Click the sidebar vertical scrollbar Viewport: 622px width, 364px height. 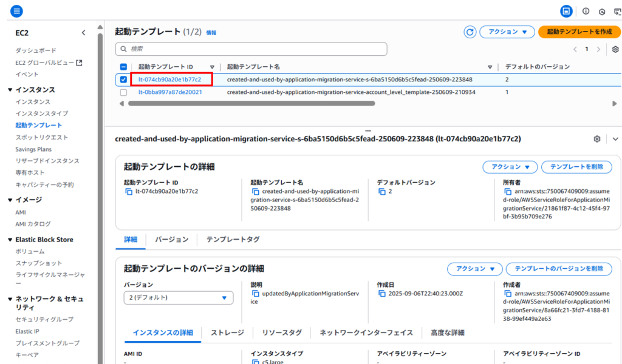point(100,198)
